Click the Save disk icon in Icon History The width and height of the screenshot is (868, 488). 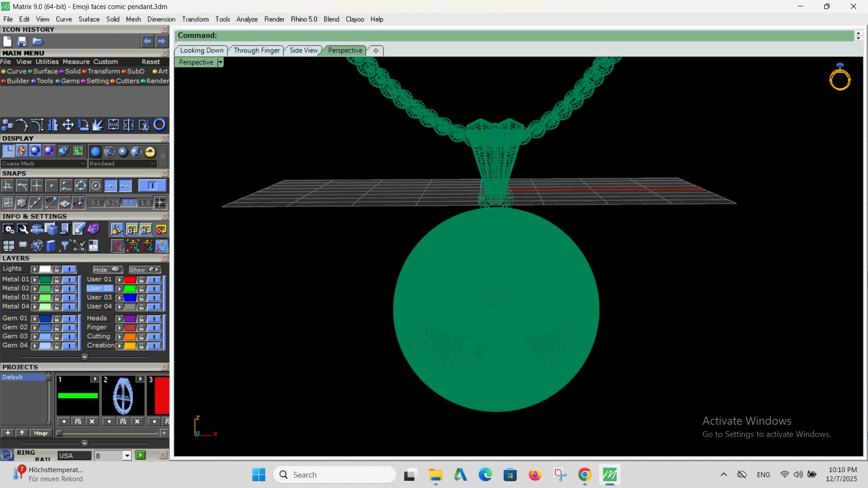(x=22, y=41)
